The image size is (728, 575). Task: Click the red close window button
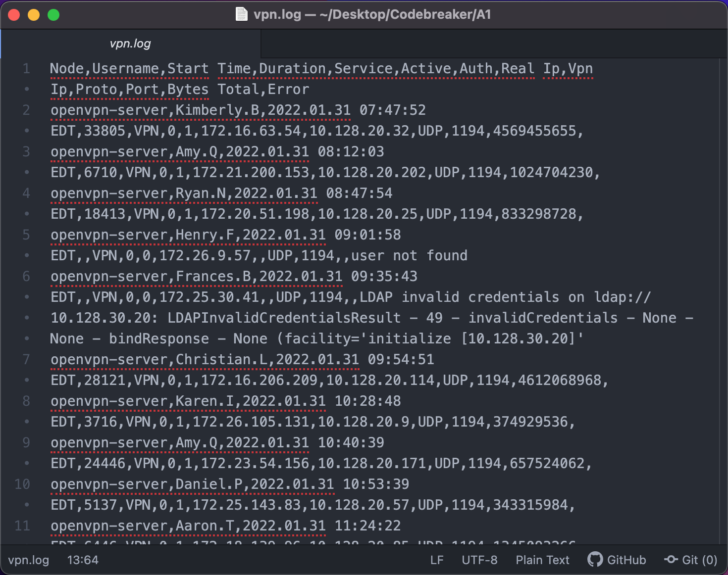[x=14, y=15]
